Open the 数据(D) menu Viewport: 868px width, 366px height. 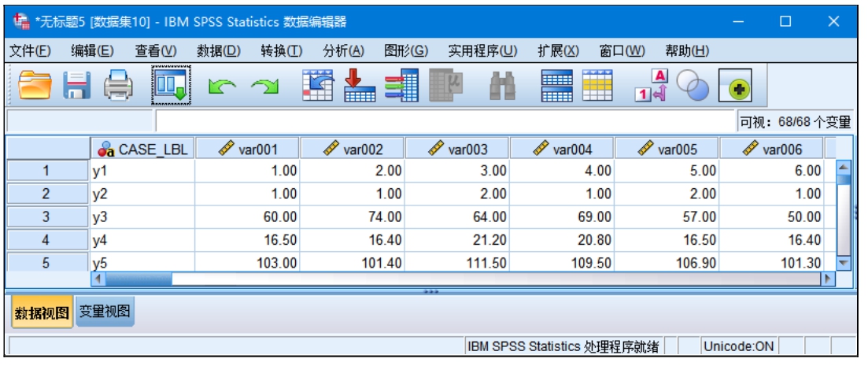pyautogui.click(x=219, y=51)
